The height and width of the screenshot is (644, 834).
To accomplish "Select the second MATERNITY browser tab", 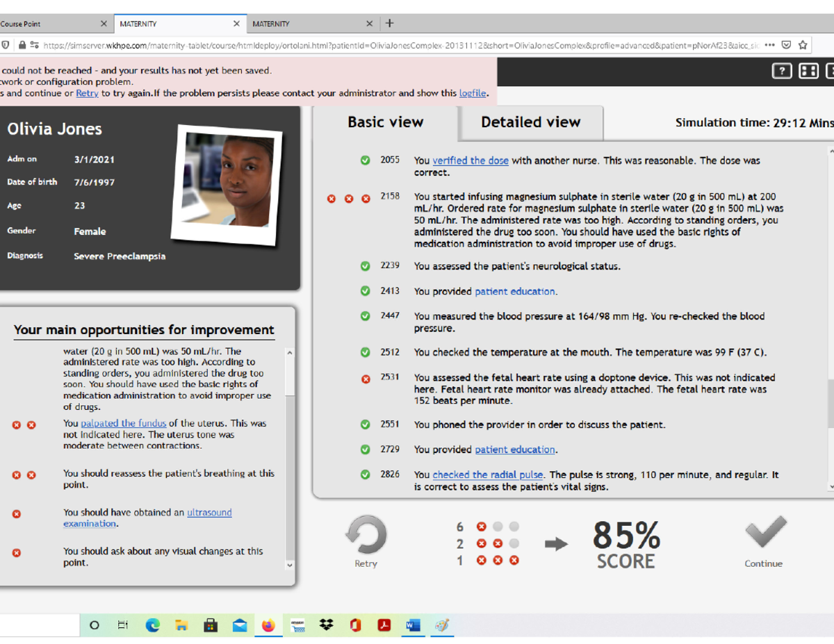I will tap(313, 24).
